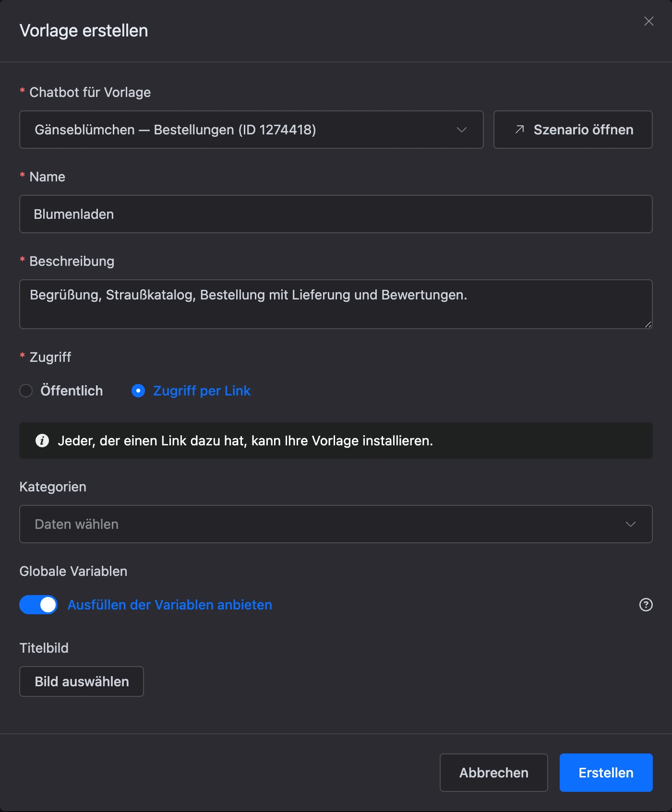Click the info icon in the notice banner
This screenshot has width=672, height=812.
pos(42,441)
